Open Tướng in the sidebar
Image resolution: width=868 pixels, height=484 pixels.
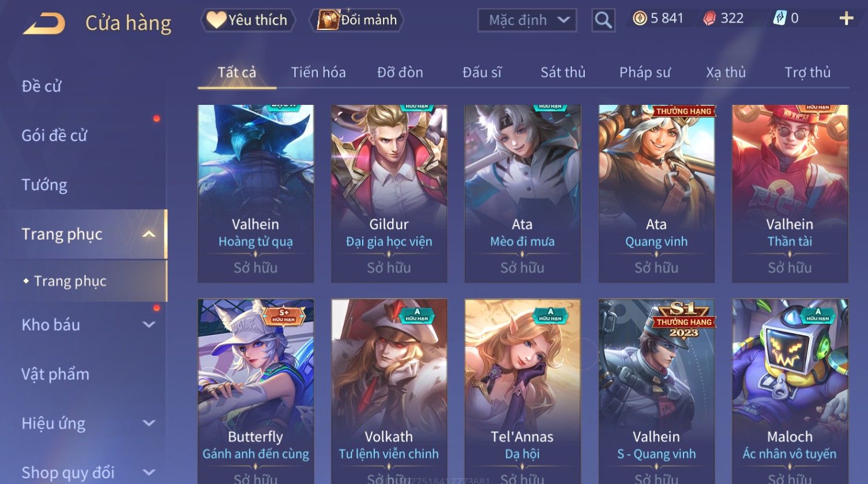(x=44, y=185)
